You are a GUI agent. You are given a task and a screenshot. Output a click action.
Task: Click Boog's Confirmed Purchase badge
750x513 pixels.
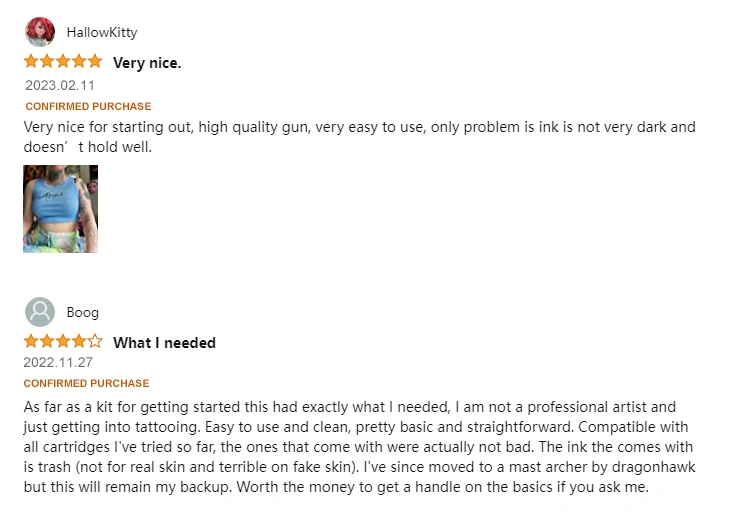[86, 384]
